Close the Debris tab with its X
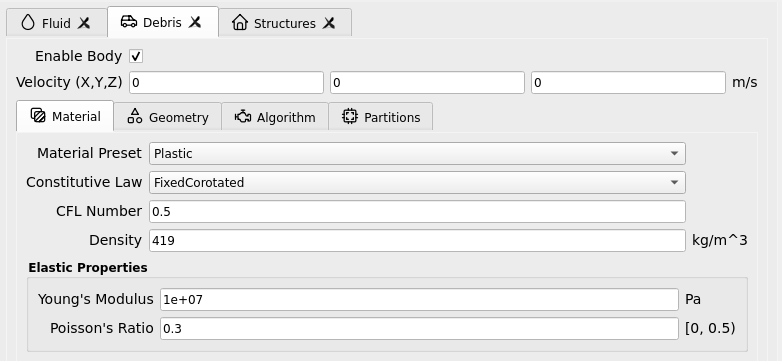 [195, 22]
